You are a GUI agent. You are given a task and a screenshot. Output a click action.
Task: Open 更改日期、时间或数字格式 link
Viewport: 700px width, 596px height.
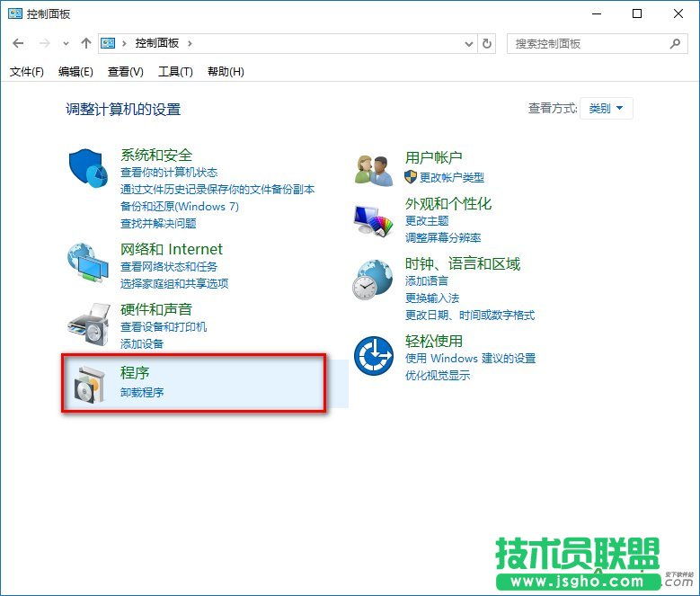click(470, 316)
